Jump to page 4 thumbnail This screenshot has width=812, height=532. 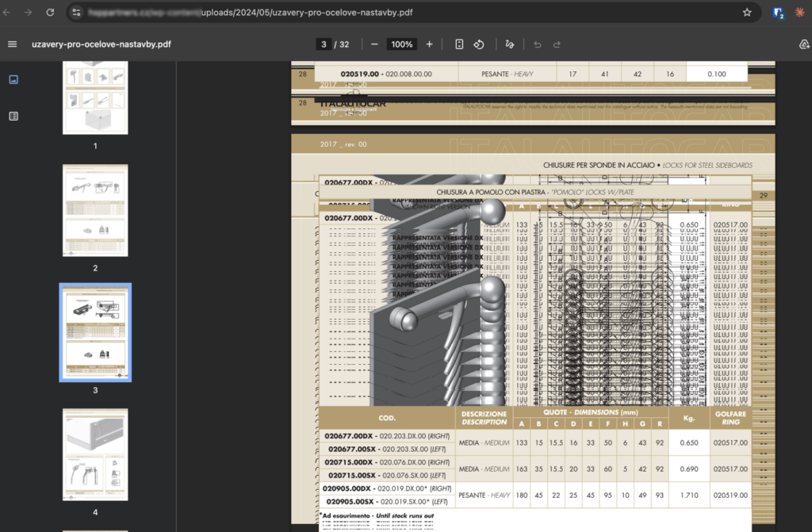coord(95,454)
